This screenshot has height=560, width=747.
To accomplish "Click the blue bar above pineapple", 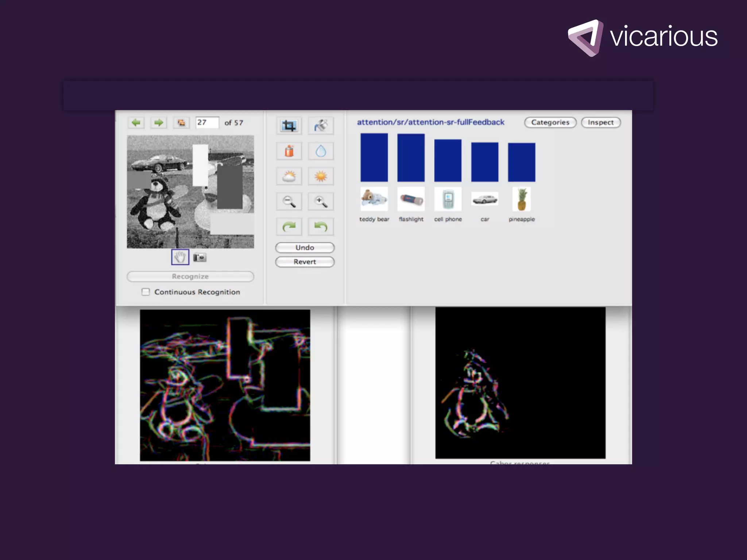I will [521, 162].
